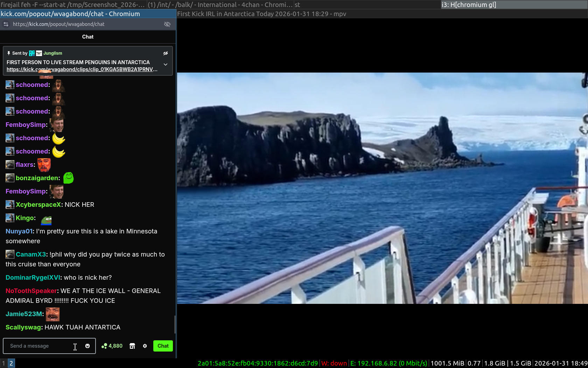This screenshot has height=368, width=588.
Task: Open bonzaigarden user profile from chat
Action: click(x=37, y=178)
